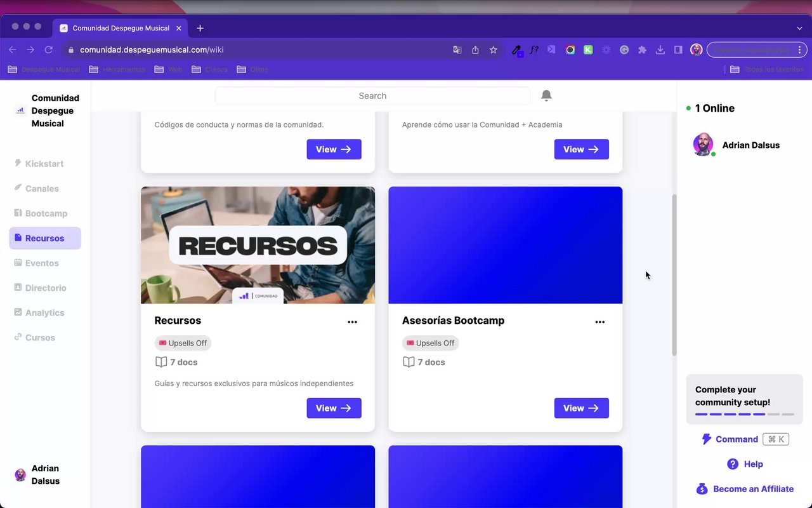Open a new browser tab

point(200,28)
